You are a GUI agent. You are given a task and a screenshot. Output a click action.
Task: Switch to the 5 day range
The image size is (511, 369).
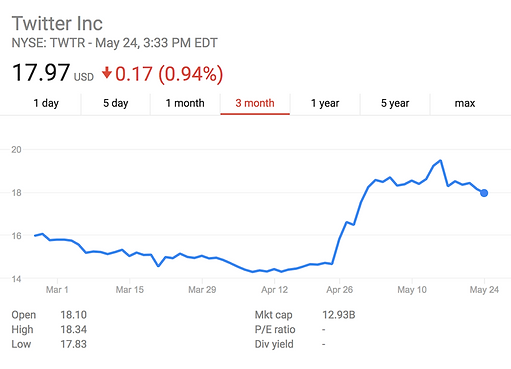click(116, 103)
